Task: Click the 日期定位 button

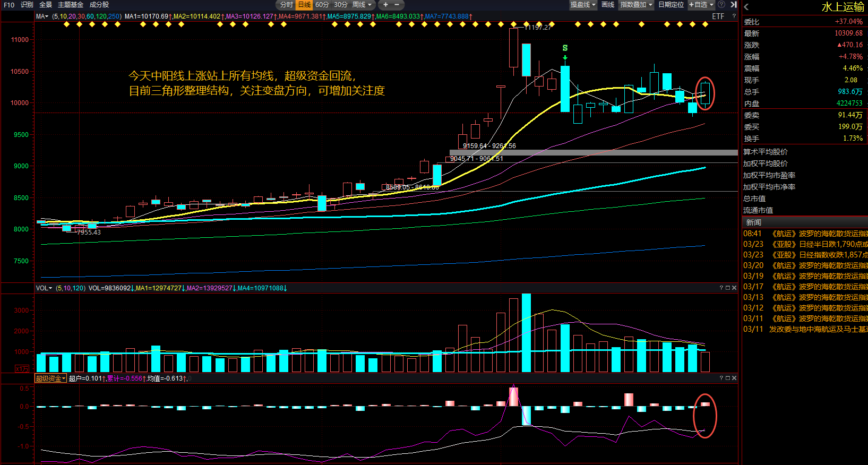Action: (671, 5)
